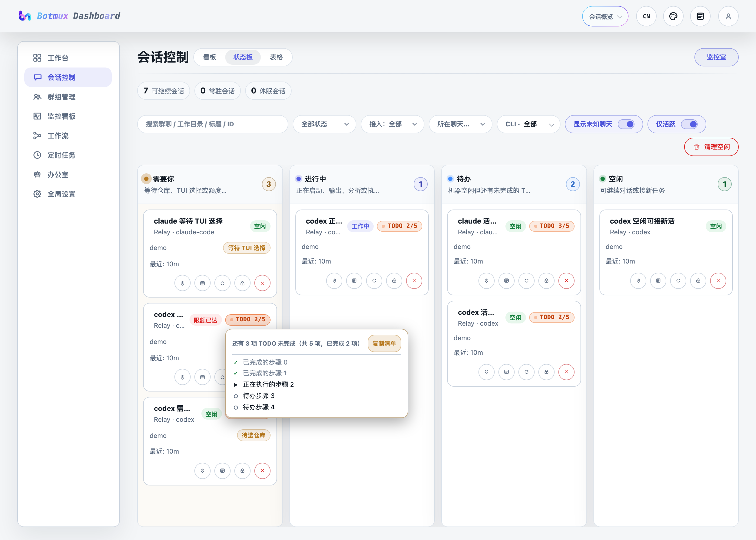The height and width of the screenshot is (540, 756).
Task: Click locate icon on claude 等待 TUI 选择 card
Action: (183, 283)
